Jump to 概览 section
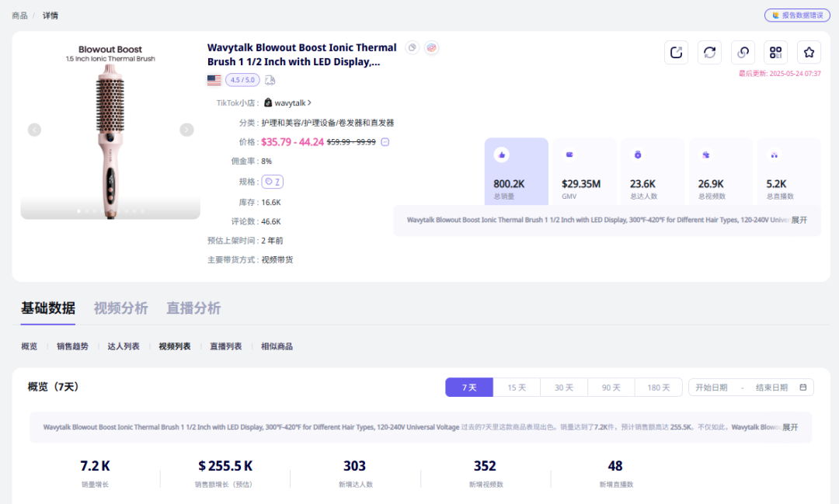 click(30, 346)
